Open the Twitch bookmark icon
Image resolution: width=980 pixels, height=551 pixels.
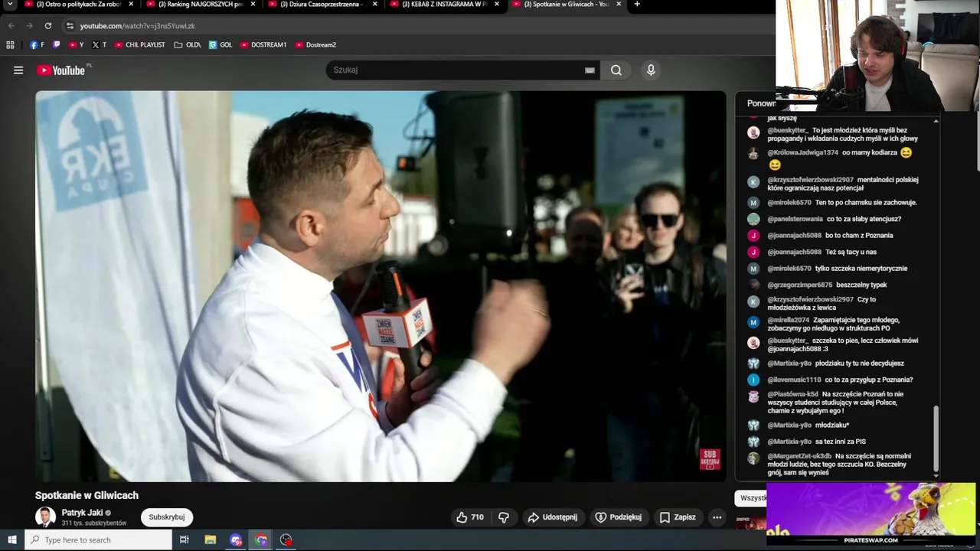tap(57, 45)
